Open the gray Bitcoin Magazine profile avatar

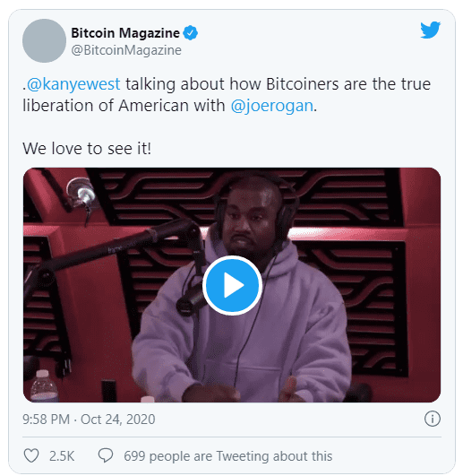[x=44, y=41]
